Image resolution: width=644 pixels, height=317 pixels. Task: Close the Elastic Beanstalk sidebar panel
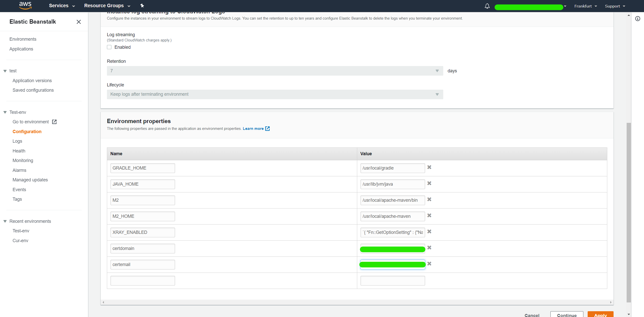79,22
